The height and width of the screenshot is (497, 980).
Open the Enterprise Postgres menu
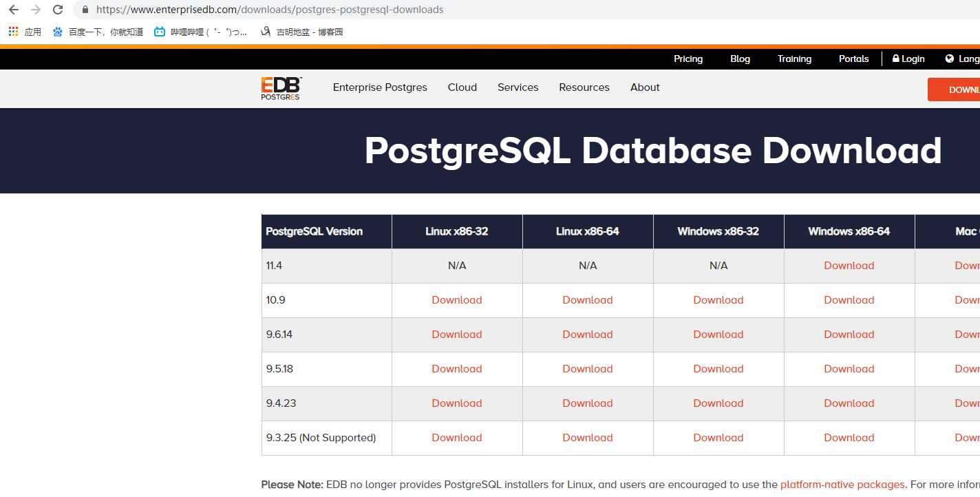coord(380,87)
